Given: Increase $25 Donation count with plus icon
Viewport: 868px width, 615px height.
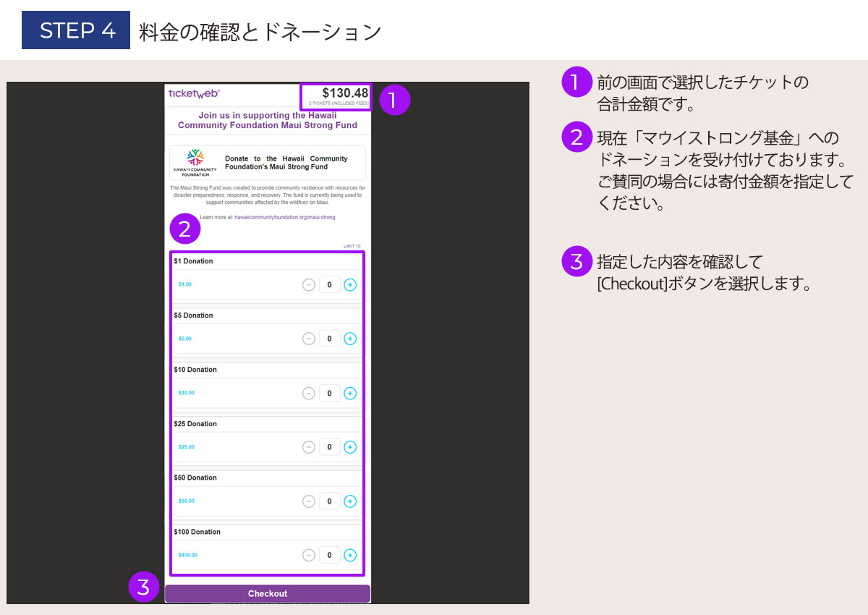Looking at the screenshot, I should coord(350,447).
